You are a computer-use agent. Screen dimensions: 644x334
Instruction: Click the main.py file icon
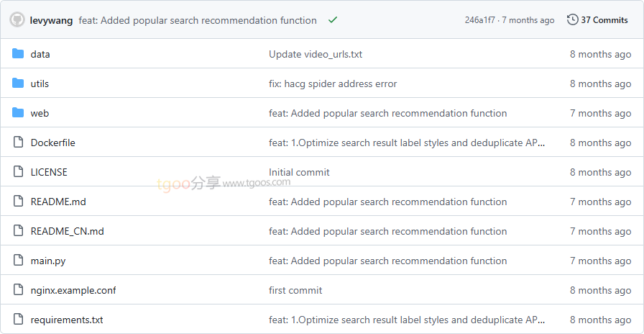tap(18, 261)
